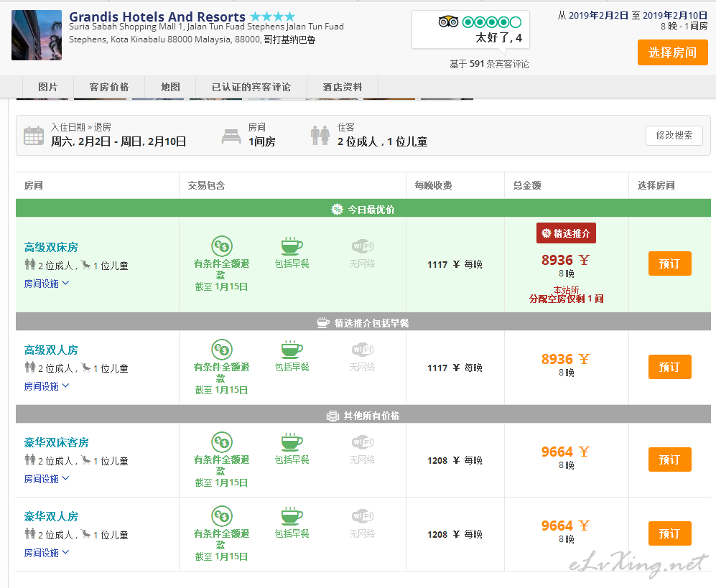Book the 高级双床房 with 预订

pos(670,263)
